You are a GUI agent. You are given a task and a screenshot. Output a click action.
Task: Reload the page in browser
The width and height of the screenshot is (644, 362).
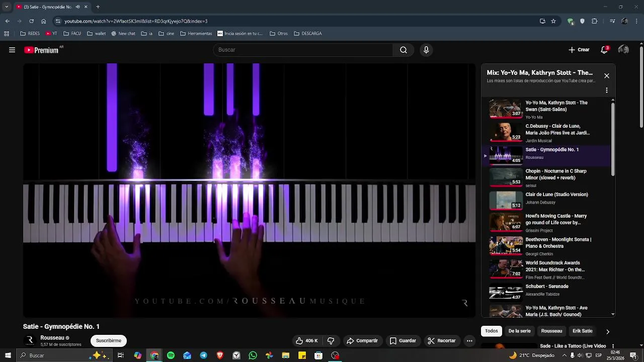(x=31, y=21)
